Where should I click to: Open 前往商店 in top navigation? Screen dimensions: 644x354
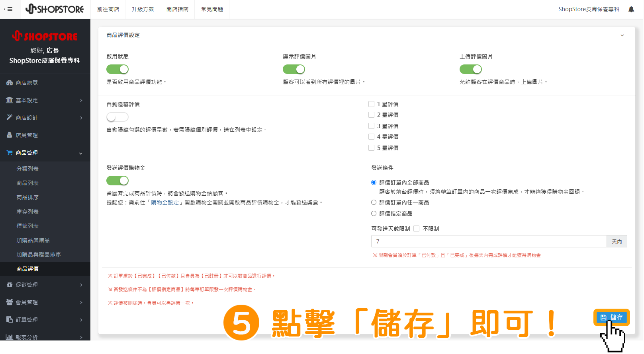click(x=108, y=9)
